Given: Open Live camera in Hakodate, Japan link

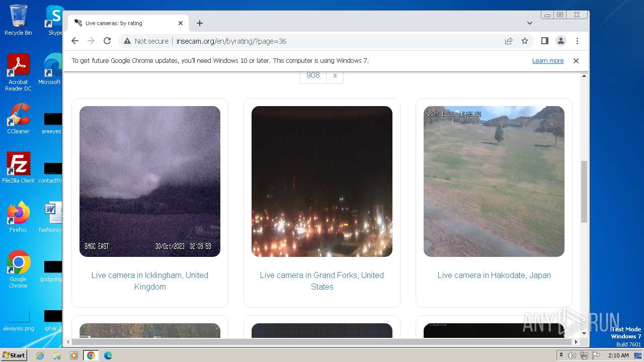Looking at the screenshot, I should point(494,276).
